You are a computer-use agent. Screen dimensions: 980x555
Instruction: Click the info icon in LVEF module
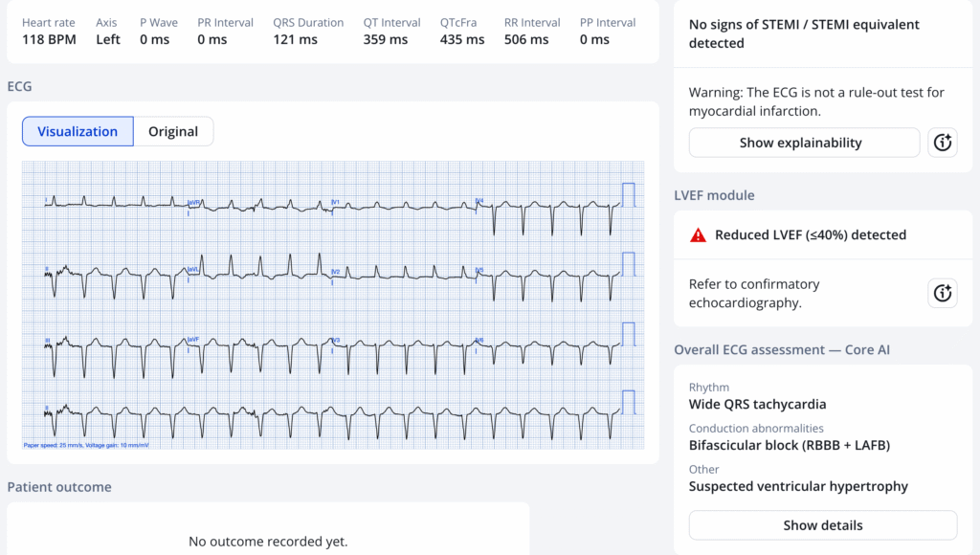coord(943,293)
